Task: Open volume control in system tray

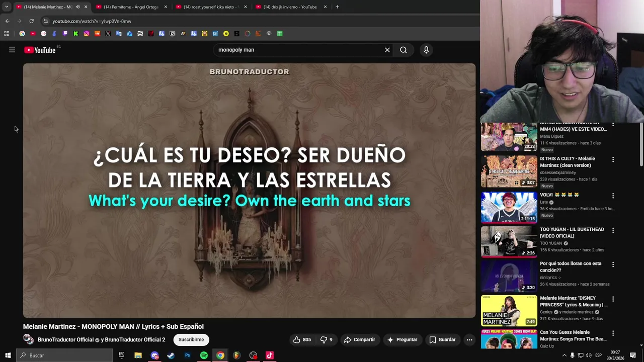Action: point(589,355)
